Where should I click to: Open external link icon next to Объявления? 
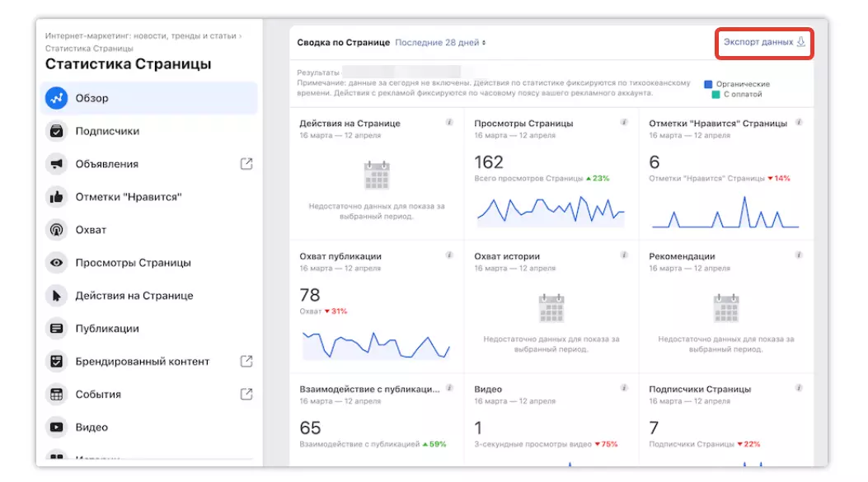point(246,164)
